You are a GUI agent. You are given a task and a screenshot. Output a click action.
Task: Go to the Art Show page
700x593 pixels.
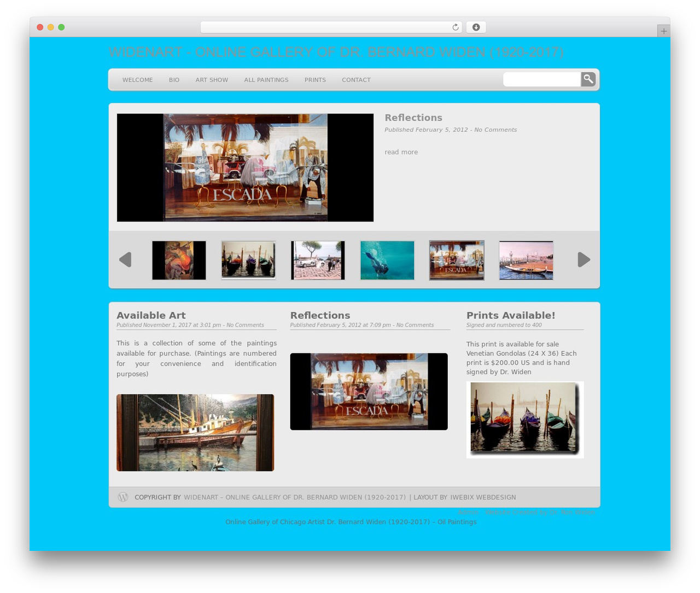[x=212, y=80]
